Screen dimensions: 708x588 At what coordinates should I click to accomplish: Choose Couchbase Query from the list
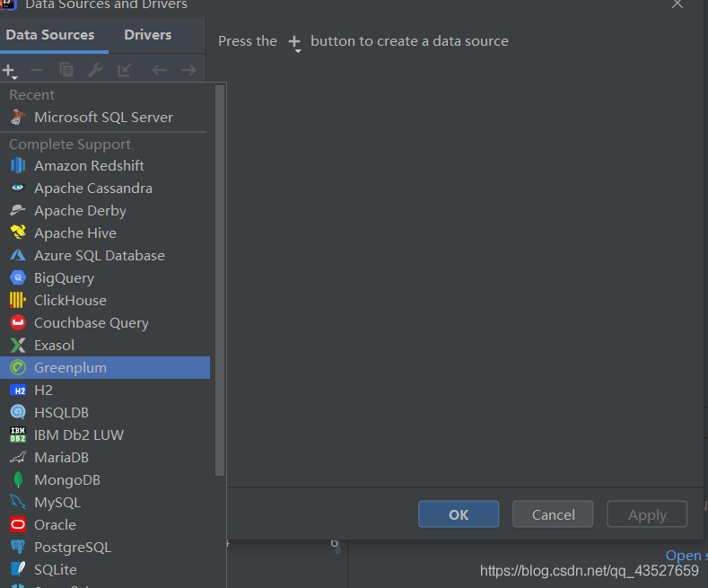(x=105, y=322)
